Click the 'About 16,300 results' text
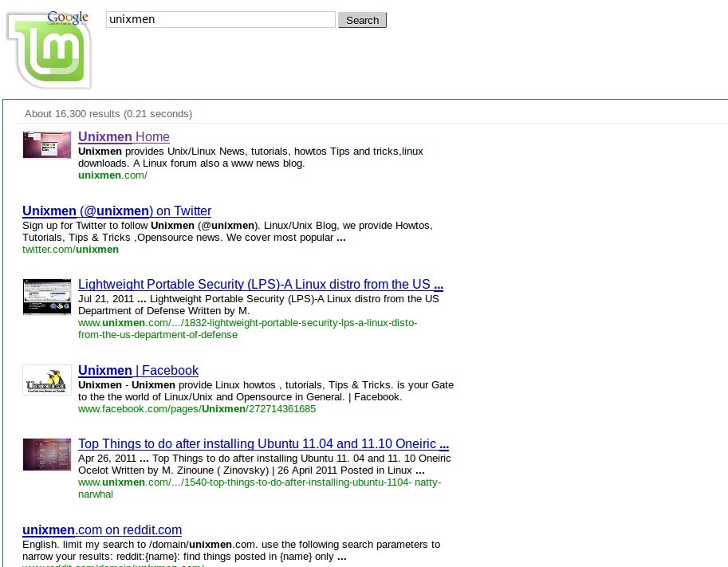 tap(108, 113)
